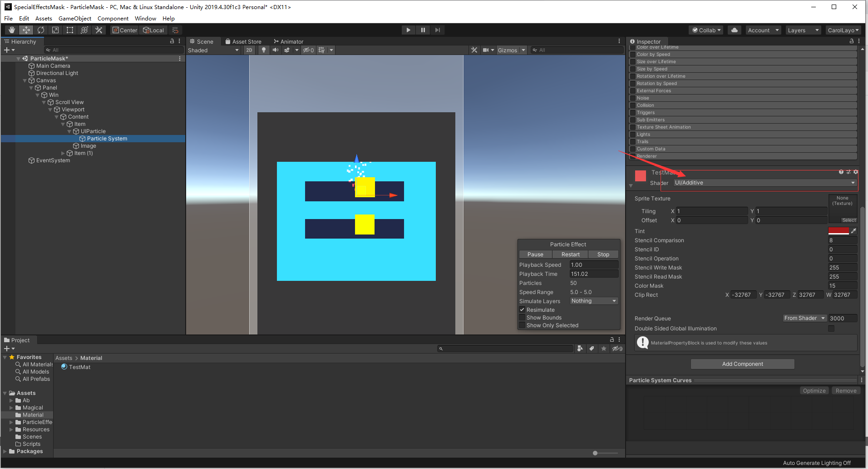Open Collab dropdown
Viewport: 868px width, 469px height.
tap(706, 30)
